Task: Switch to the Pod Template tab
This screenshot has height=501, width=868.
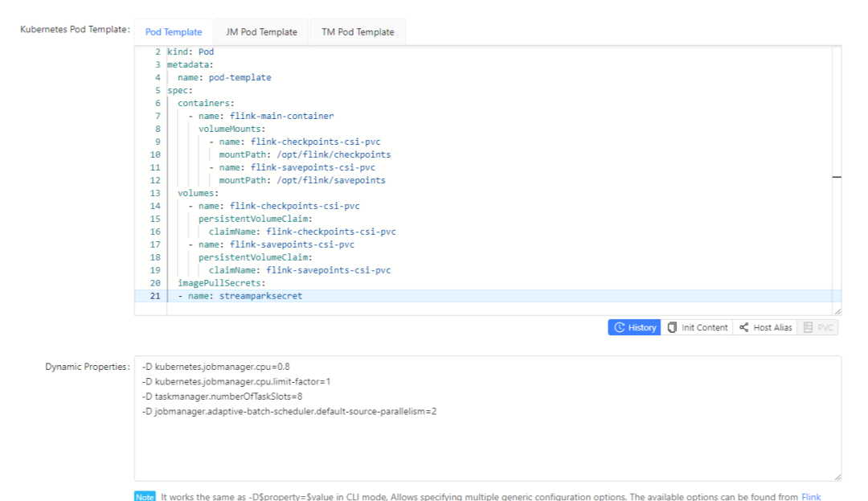Action: pyautogui.click(x=174, y=32)
